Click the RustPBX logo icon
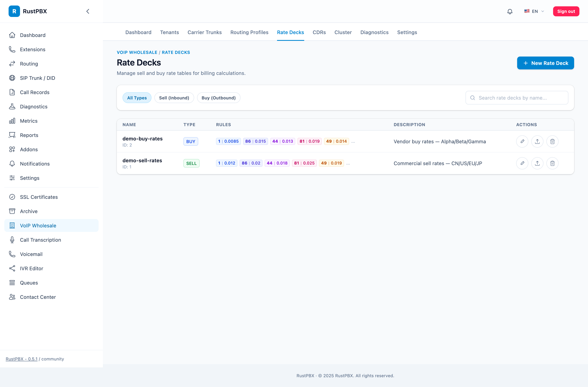 14,11
